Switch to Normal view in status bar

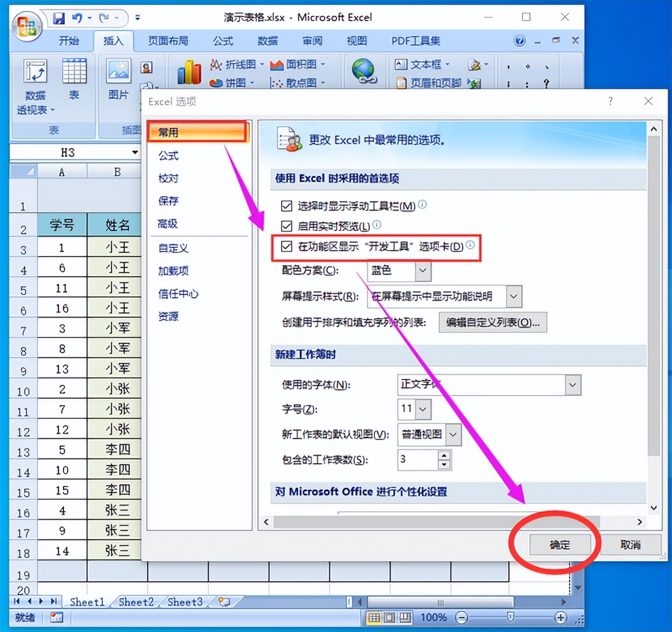tap(374, 617)
